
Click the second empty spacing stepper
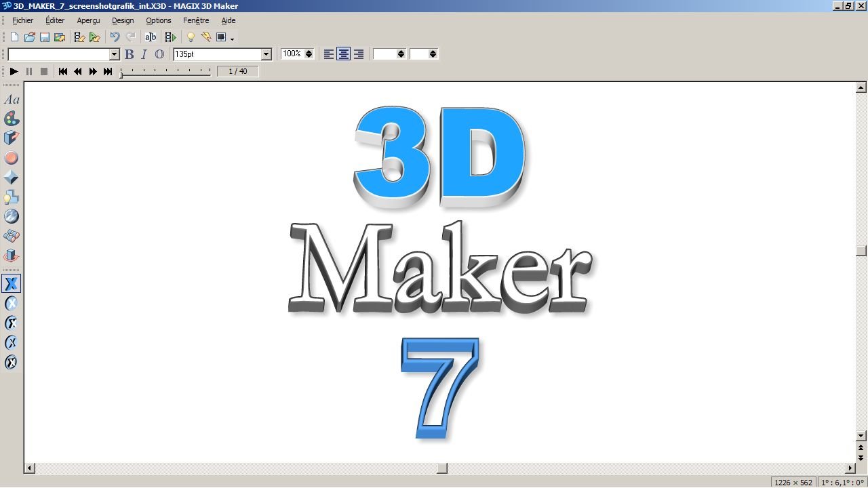433,54
